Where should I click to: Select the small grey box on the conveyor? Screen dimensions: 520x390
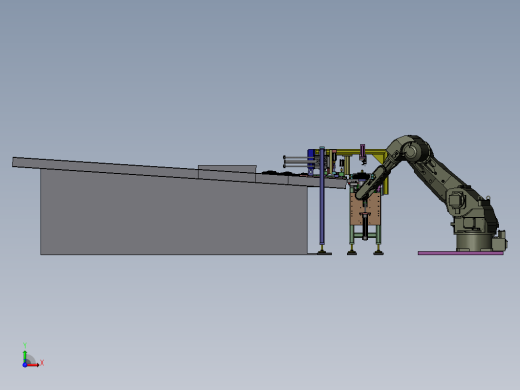[x=227, y=169]
